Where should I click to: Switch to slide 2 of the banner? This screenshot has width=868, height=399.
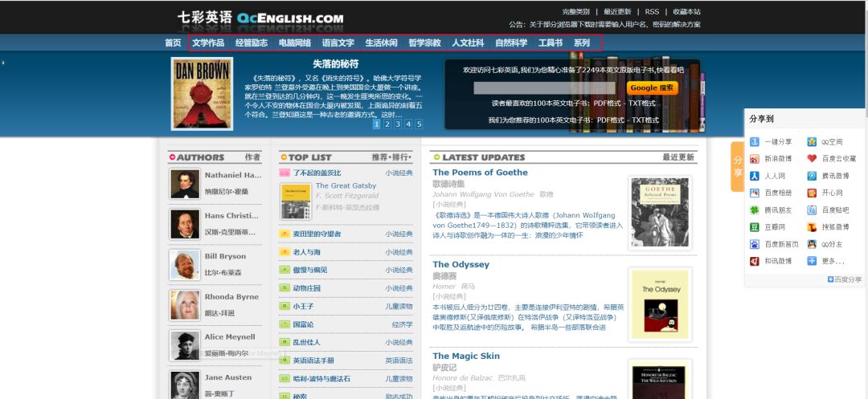tap(387, 124)
